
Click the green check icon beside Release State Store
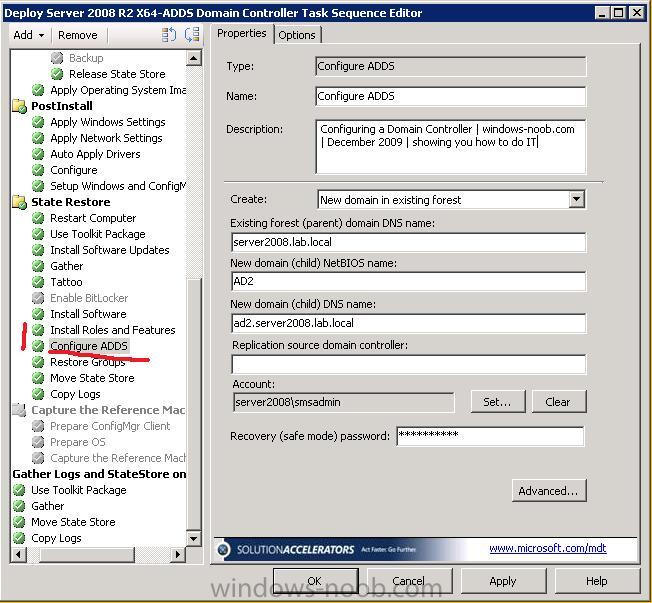pos(57,74)
